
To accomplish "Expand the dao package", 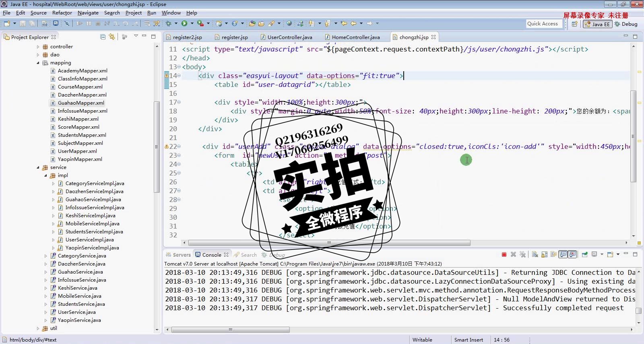I will (38, 55).
